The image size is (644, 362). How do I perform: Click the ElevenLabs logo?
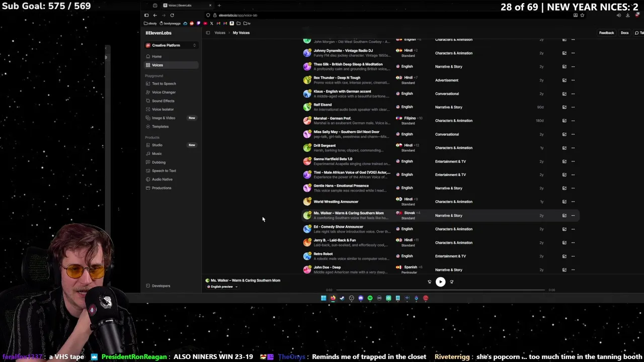click(x=158, y=33)
